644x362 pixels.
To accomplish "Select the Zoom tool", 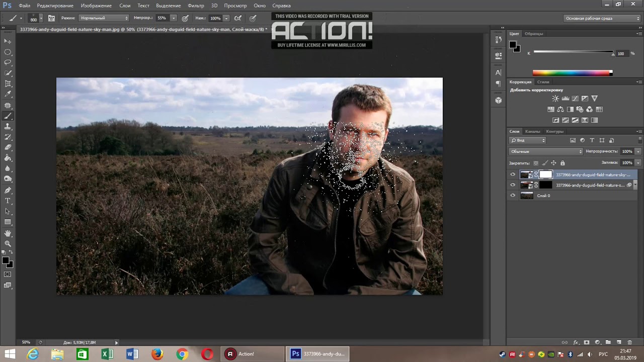I will [8, 243].
